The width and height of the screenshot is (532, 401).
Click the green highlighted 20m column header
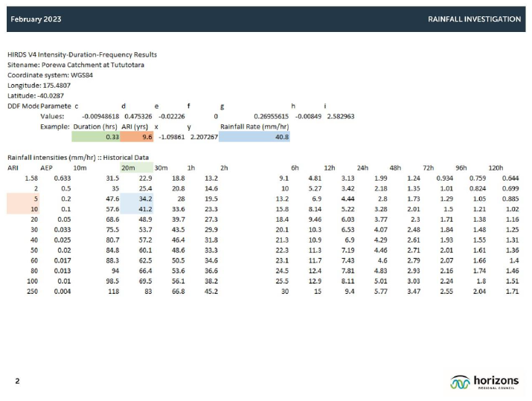[128, 168]
